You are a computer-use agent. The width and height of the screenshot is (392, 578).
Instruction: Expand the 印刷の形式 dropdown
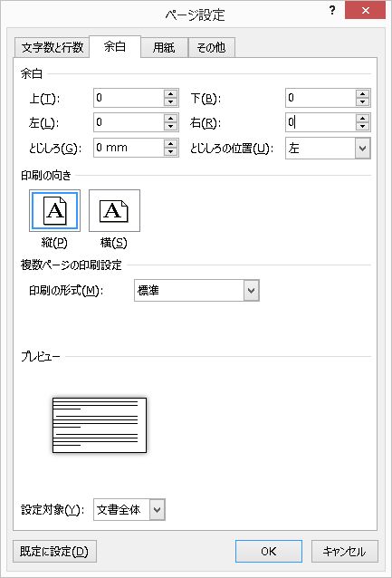[252, 291]
